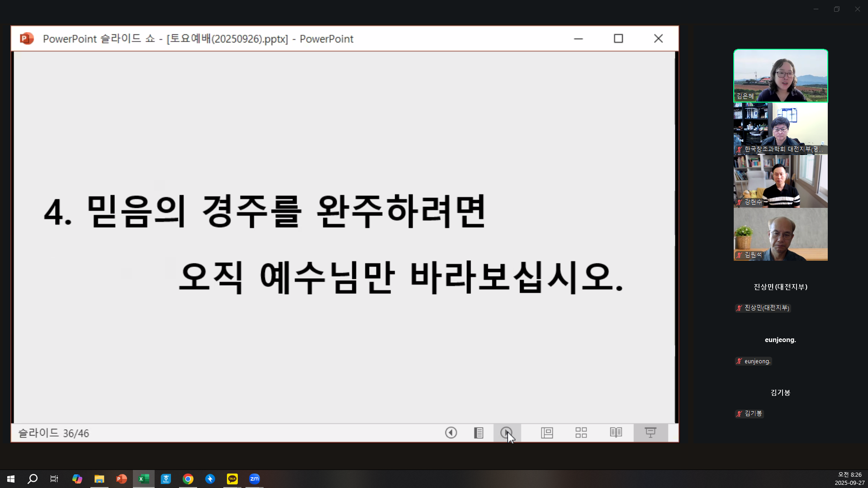
Task: Open Reading view
Action: click(616, 432)
